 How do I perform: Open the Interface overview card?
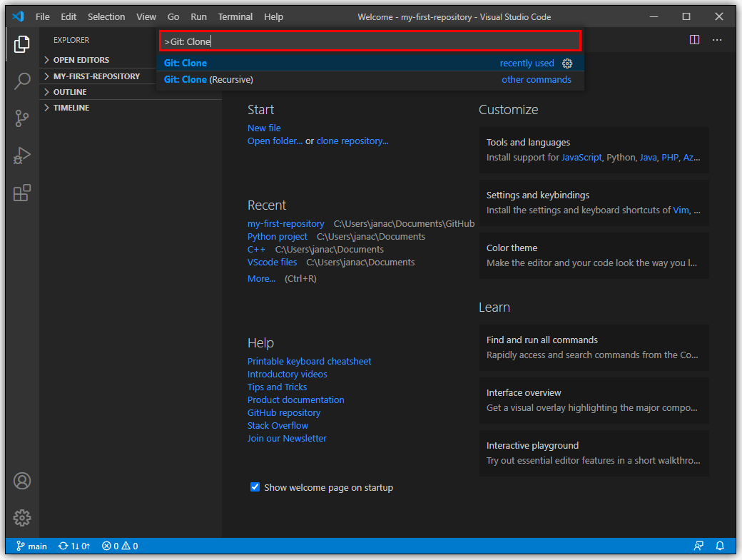coord(594,400)
